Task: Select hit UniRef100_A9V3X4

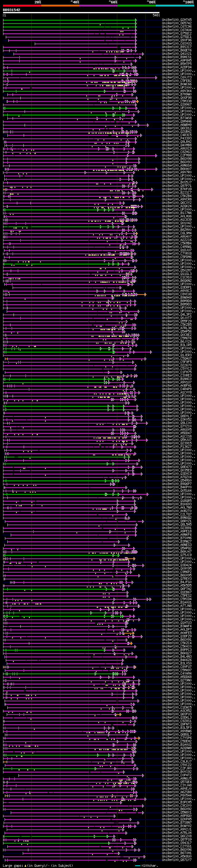Action: [x=177, y=91]
